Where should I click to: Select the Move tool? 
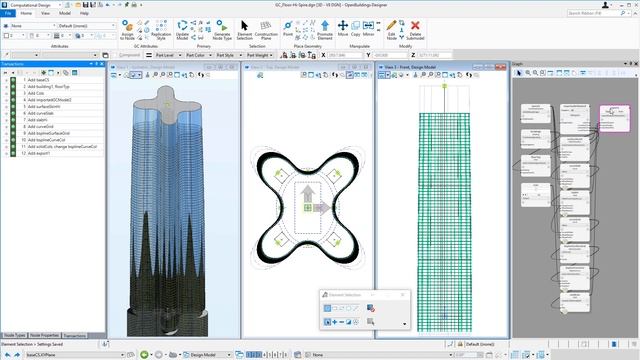[x=343, y=29]
